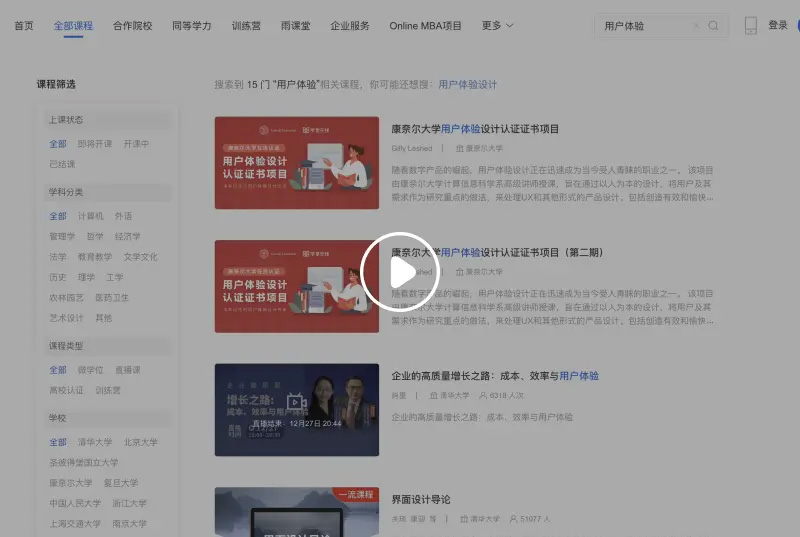Filter subject by 历史
Screen dimensions: 800x537
point(58,277)
